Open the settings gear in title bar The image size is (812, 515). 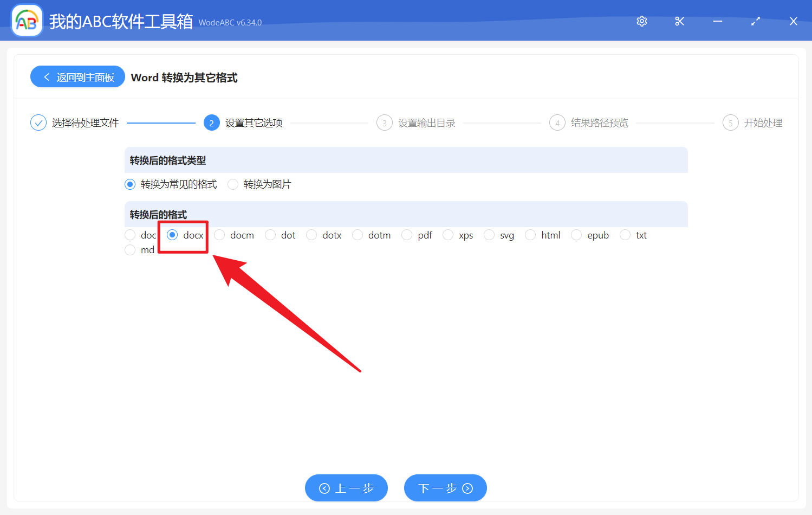(641, 21)
